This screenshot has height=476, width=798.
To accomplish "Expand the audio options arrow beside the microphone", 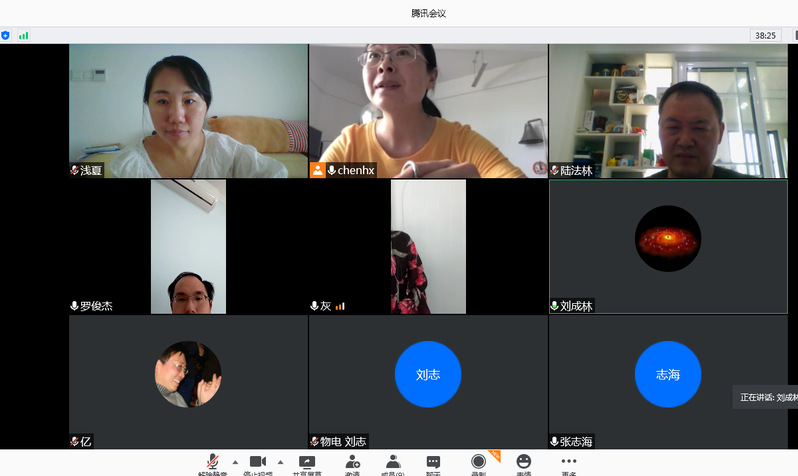I will coord(235,462).
